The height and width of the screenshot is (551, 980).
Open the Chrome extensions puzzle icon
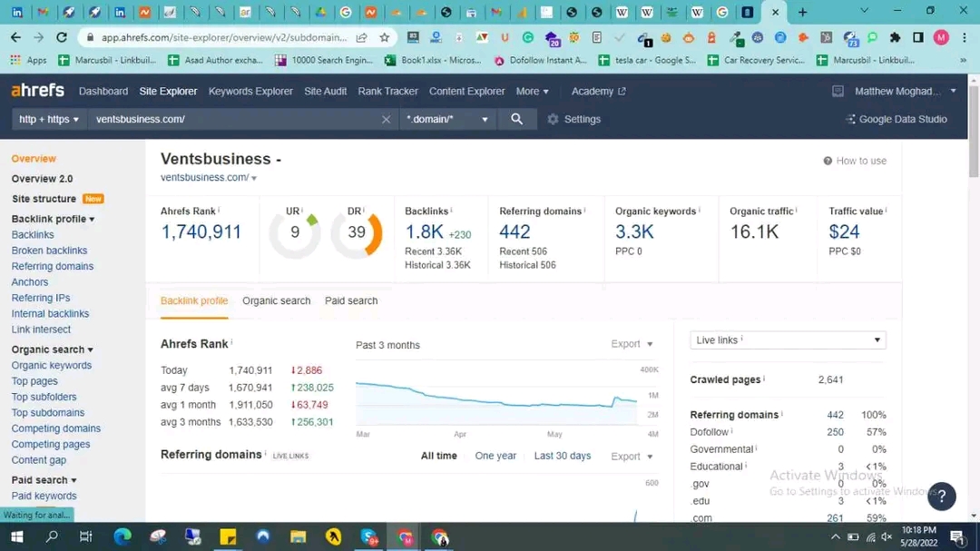coord(895,37)
